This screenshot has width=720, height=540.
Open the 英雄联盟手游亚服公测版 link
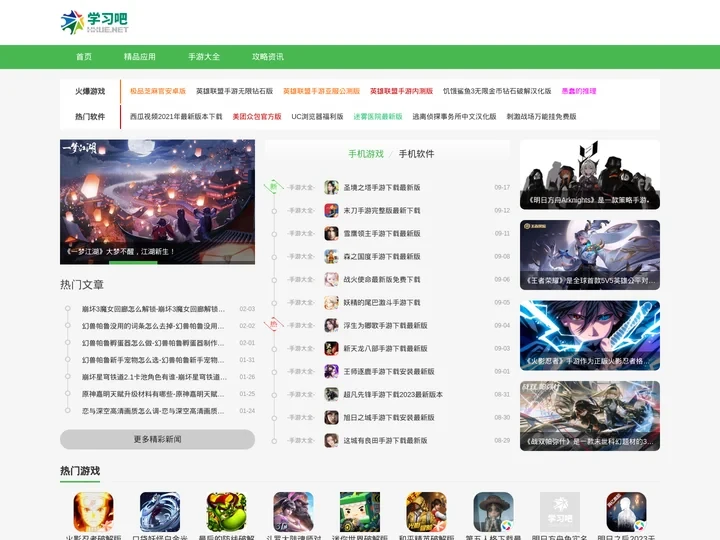321,91
